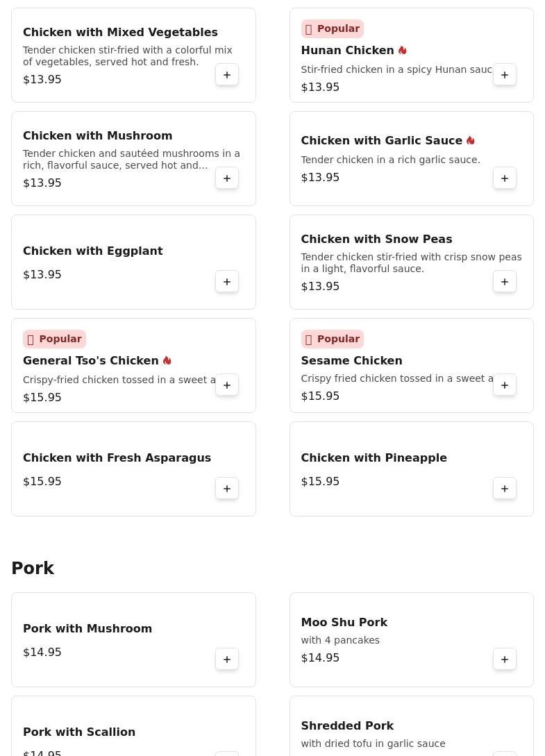Add Sesame Chicken to cart
The image size is (545, 756).
pos(505,385)
